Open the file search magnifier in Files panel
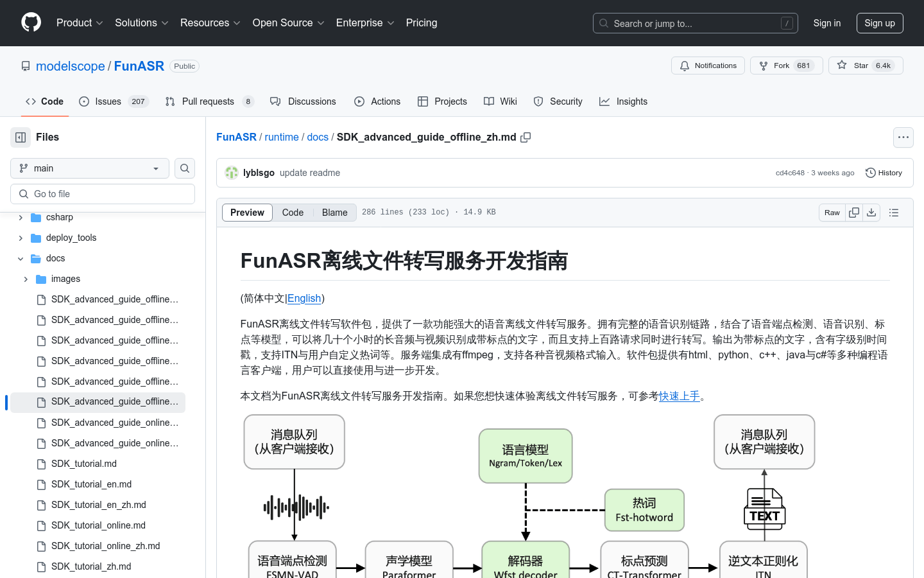 pos(185,168)
